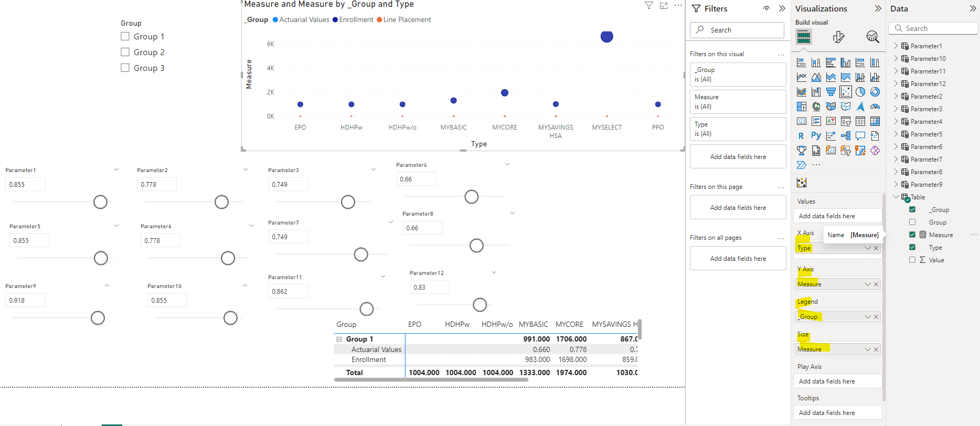The height and width of the screenshot is (426, 980).
Task: Hide the Filters pane with eye icon
Action: click(766, 8)
